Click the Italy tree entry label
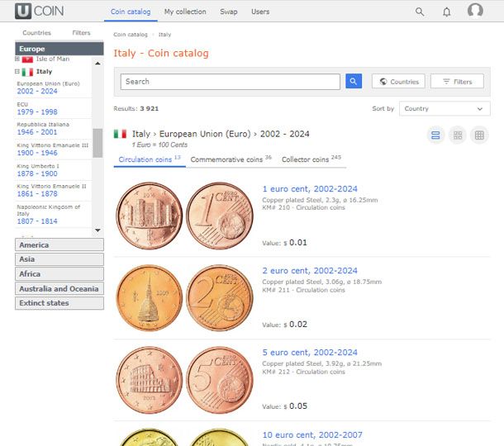 44,71
